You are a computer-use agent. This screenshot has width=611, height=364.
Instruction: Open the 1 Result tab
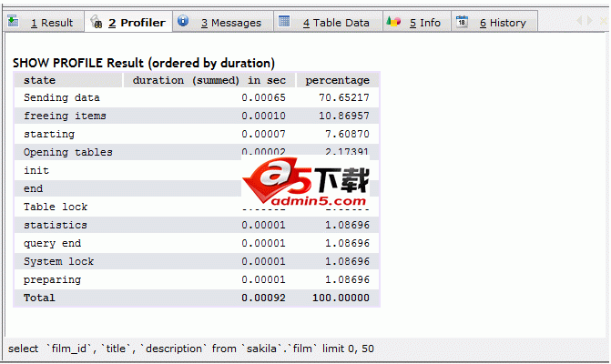pos(44,22)
